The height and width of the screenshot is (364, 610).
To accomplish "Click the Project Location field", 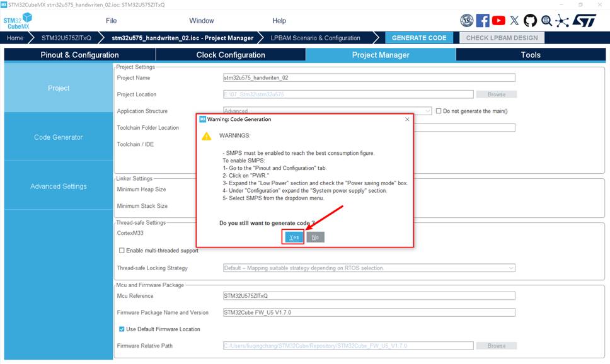I will coord(348,94).
